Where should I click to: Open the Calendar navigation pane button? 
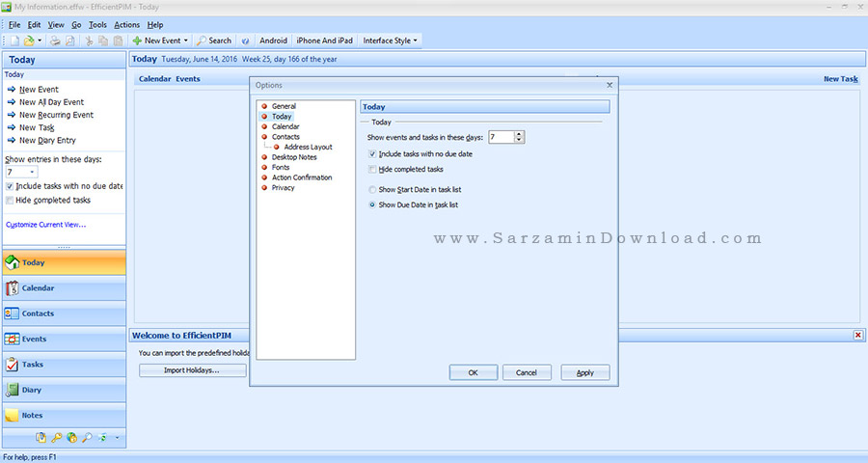(65, 288)
